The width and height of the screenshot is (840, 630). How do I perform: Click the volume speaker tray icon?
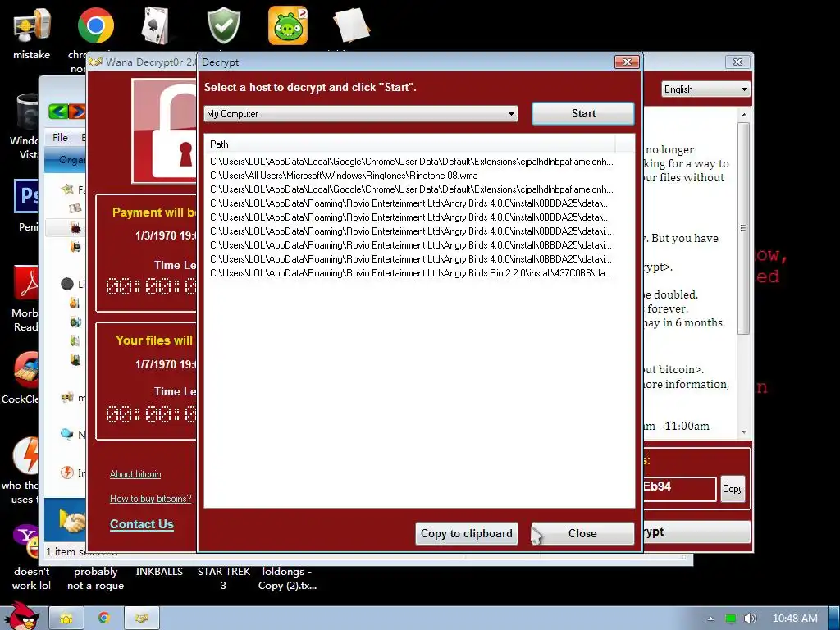pos(751,619)
